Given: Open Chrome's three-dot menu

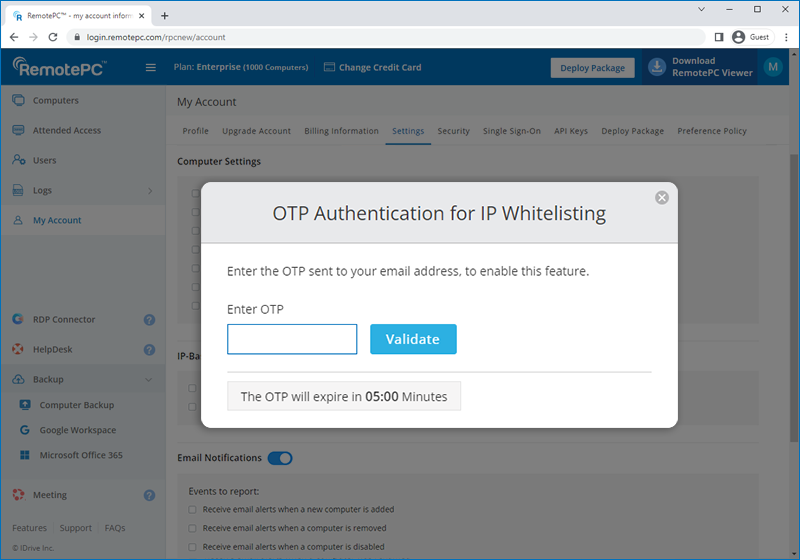Looking at the screenshot, I should [x=786, y=37].
